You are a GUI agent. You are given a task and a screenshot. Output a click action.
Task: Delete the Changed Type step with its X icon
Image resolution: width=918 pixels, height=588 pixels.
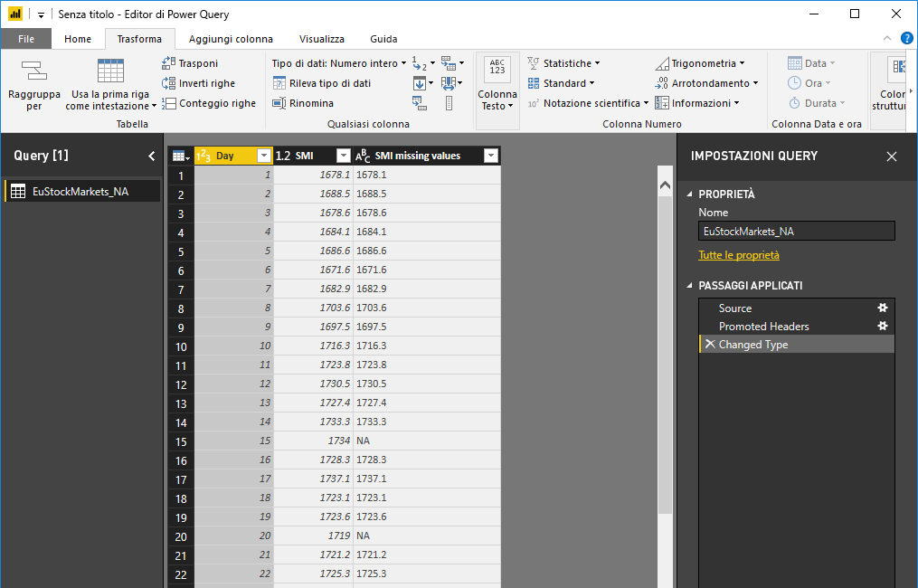pos(710,344)
